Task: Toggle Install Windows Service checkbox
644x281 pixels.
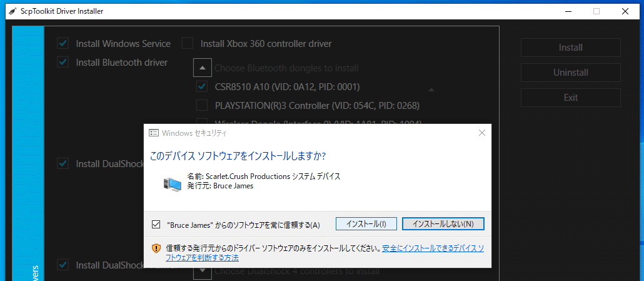Action: pos(63,44)
